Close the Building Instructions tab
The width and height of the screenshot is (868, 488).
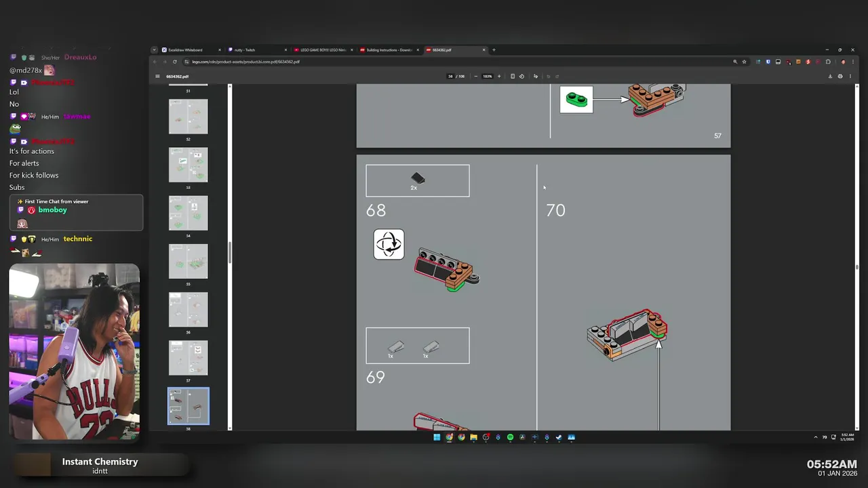coord(418,49)
